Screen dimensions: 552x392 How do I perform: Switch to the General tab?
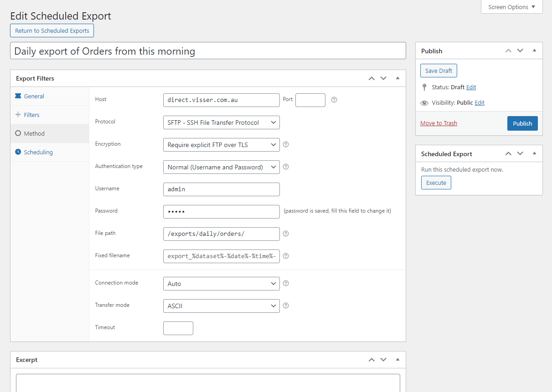point(50,96)
